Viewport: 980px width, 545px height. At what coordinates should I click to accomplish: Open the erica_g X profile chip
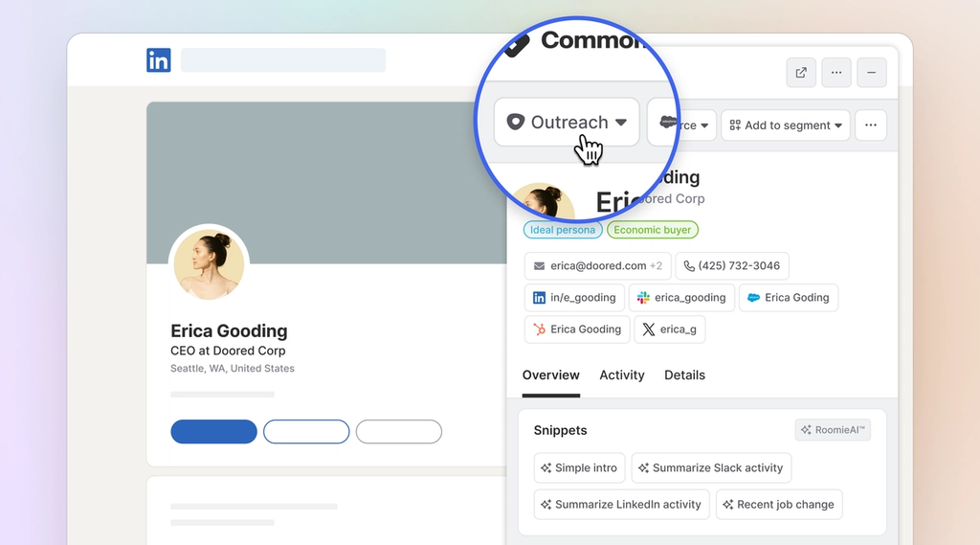pos(669,329)
